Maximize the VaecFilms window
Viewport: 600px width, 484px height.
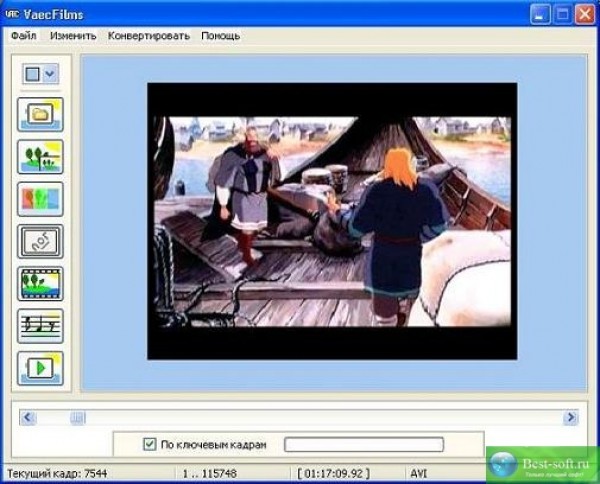[562, 15]
